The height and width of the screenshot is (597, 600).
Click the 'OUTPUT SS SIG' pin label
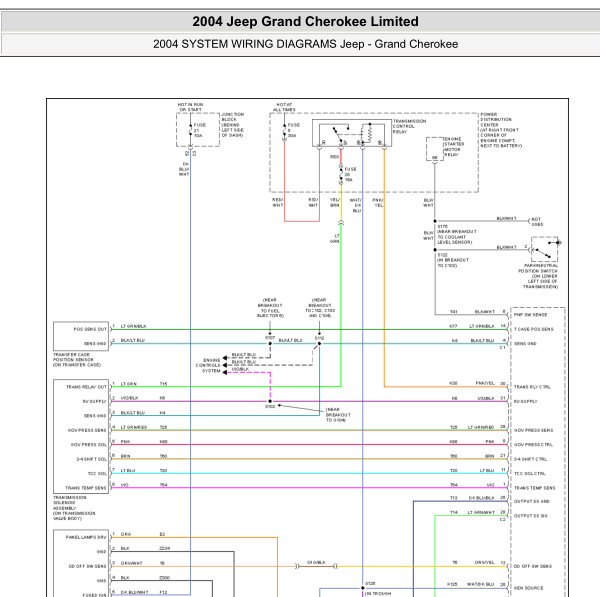[x=530, y=516]
